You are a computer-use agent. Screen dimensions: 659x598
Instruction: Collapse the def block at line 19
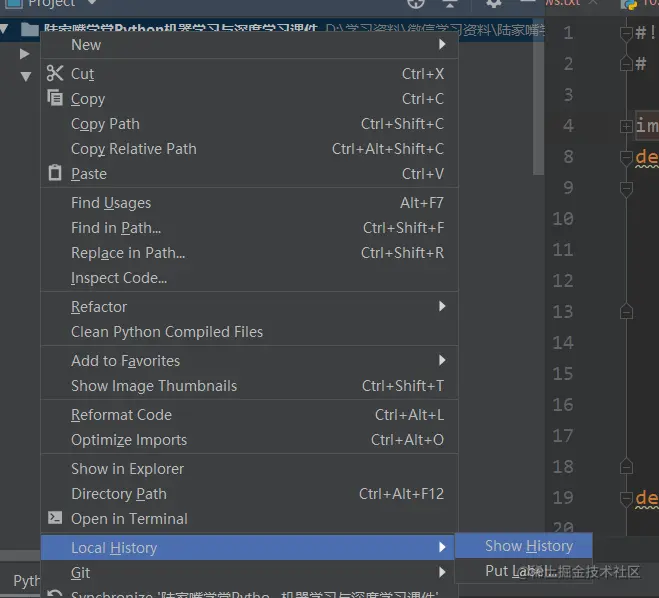click(626, 498)
